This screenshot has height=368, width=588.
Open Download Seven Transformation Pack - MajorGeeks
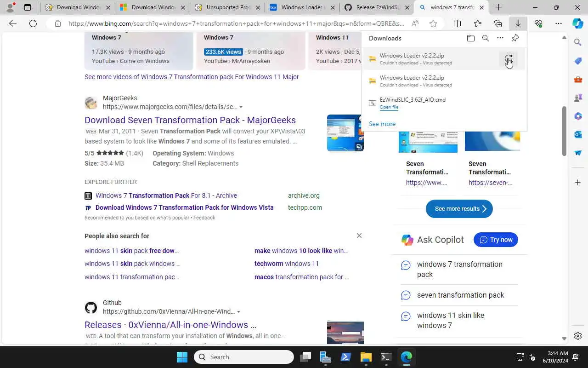(190, 120)
